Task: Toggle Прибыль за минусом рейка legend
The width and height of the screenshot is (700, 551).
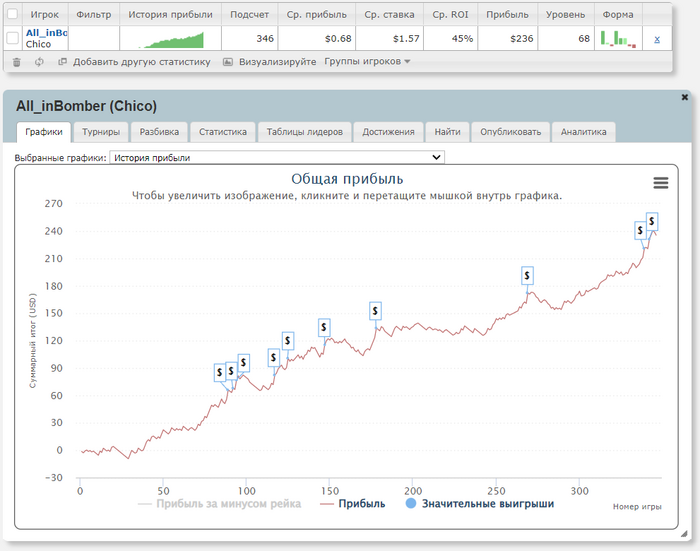Action: tap(220, 504)
